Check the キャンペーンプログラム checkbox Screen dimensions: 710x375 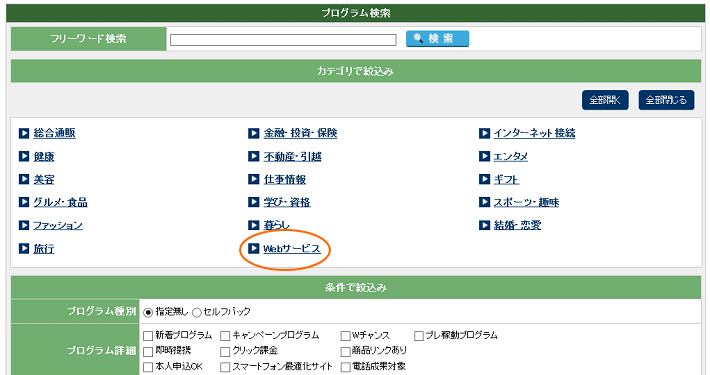(225, 336)
